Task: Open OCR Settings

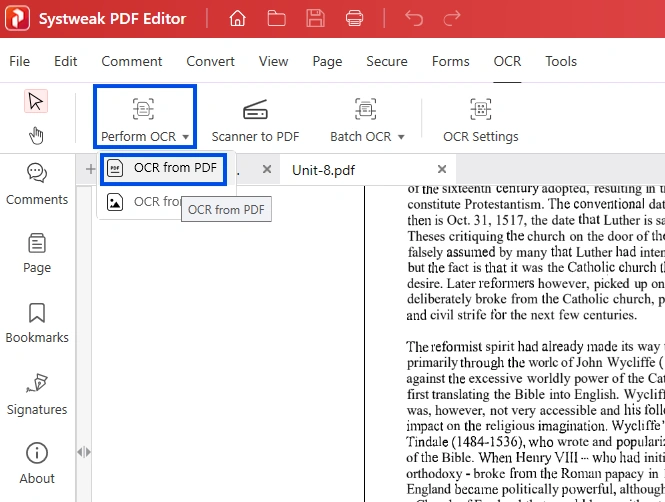Action: coord(480,120)
